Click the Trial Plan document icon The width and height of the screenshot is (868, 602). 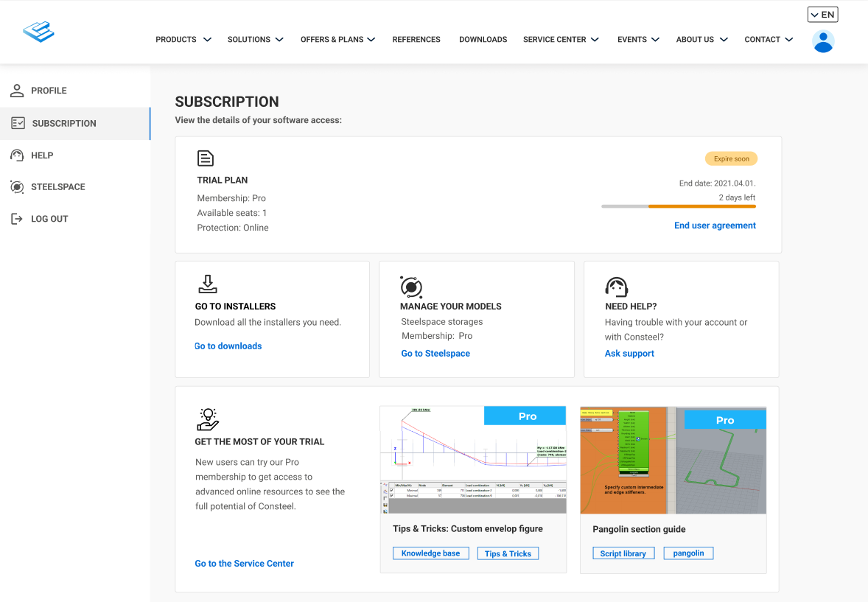[206, 158]
